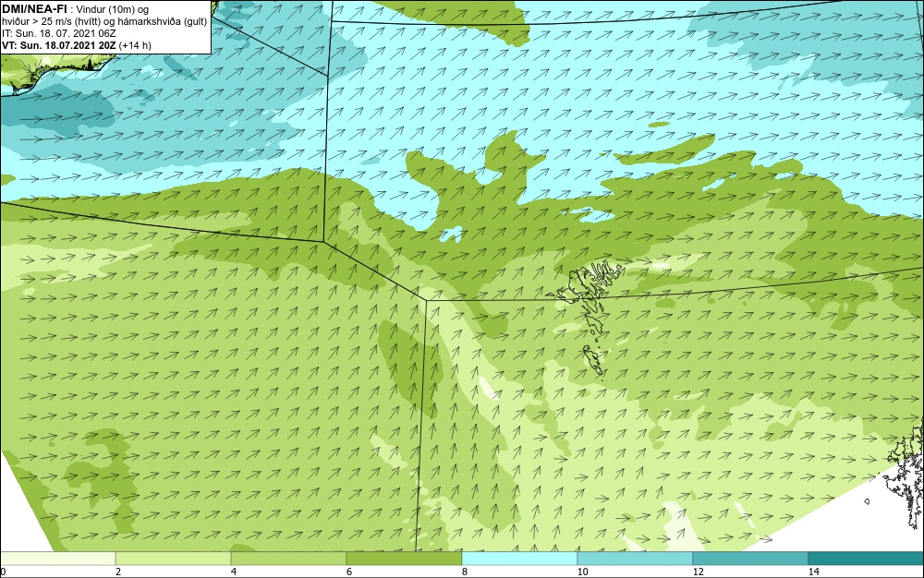Click the legend value '0'
This screenshot has width=924, height=578.
[3, 572]
